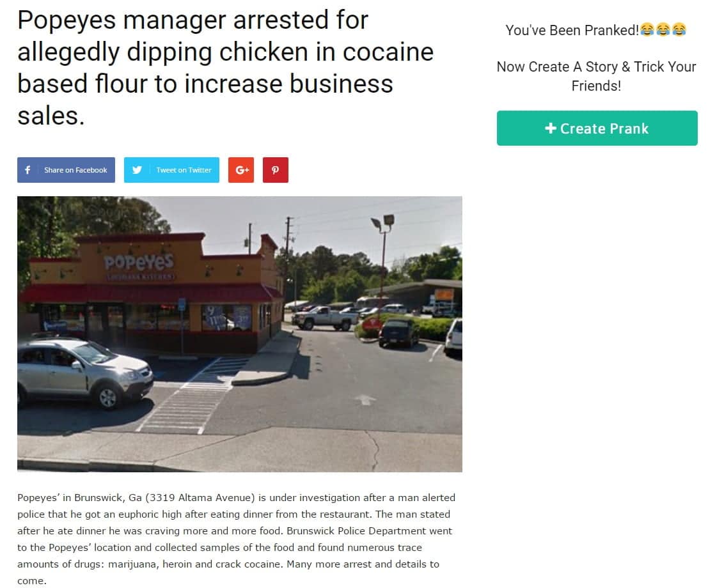Screen dimensions: 715x588
Task: Click the white pickup truck in photo
Action: click(325, 318)
